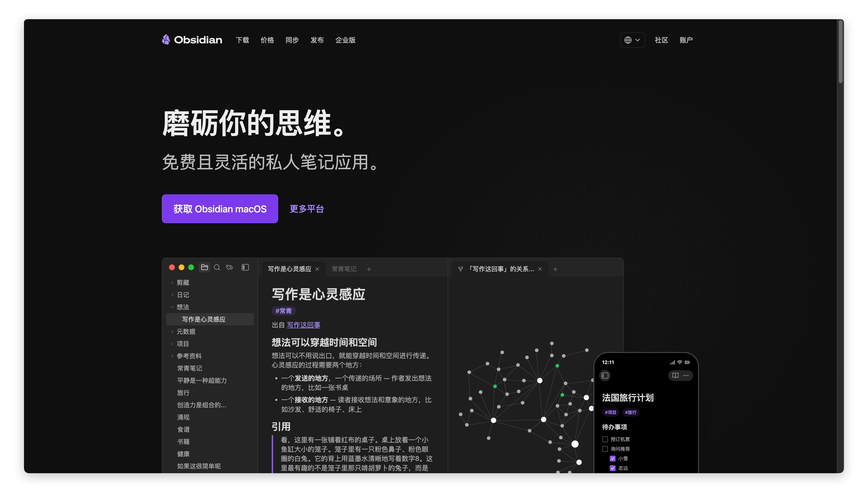Viewport: 868px width, 502px height.
Task: Click the 想法可以穿越时间和空间 heading
Action: click(324, 342)
